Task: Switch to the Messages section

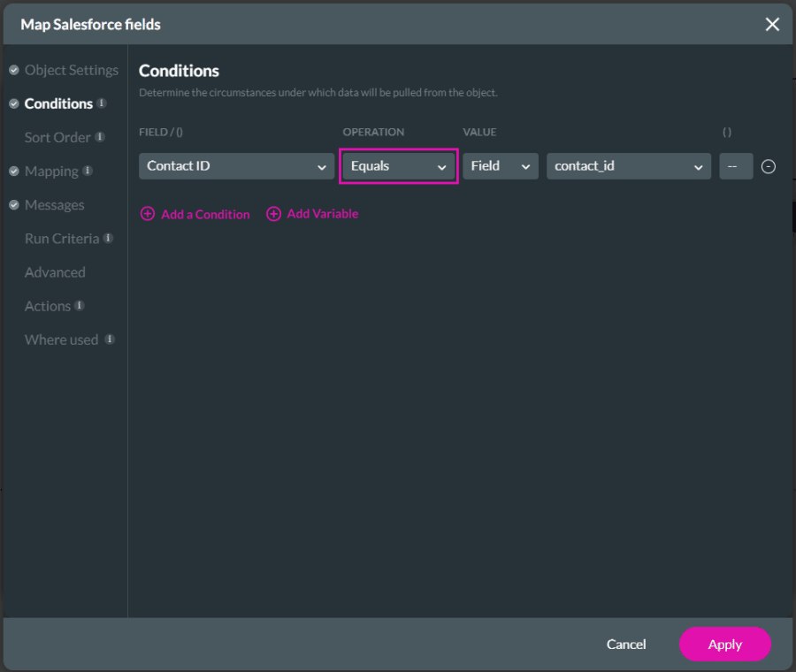Action: coord(54,204)
